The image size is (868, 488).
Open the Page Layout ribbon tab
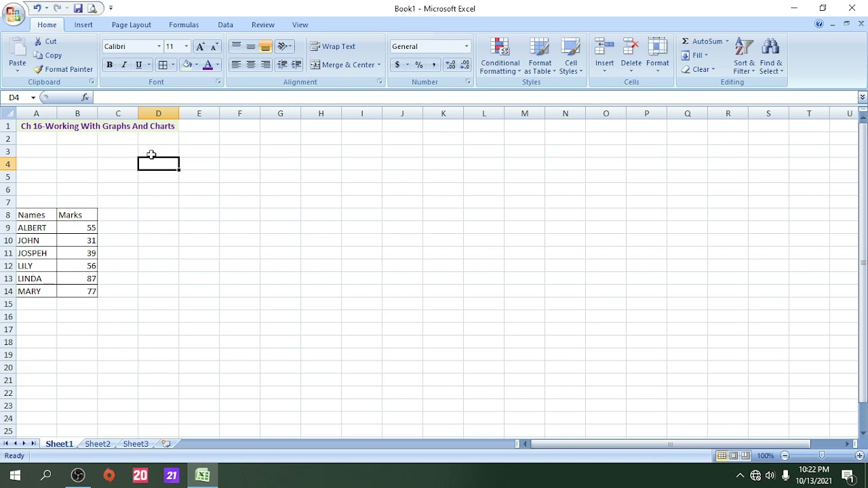[x=132, y=24]
